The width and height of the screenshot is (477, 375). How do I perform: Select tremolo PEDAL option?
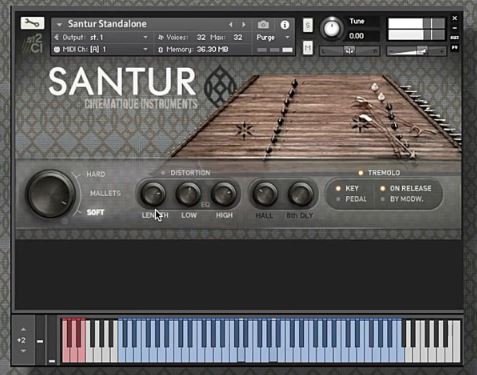point(351,199)
